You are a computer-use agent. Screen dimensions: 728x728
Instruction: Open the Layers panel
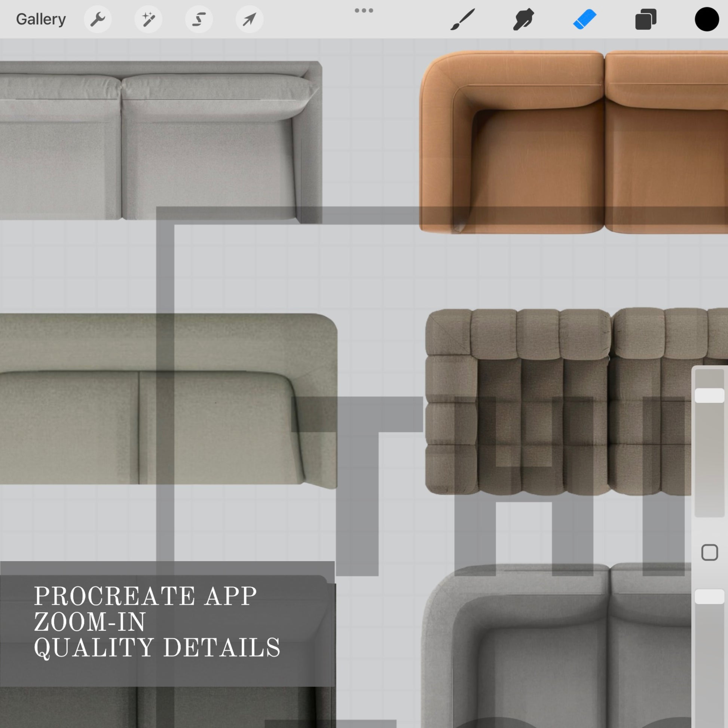pos(645,19)
